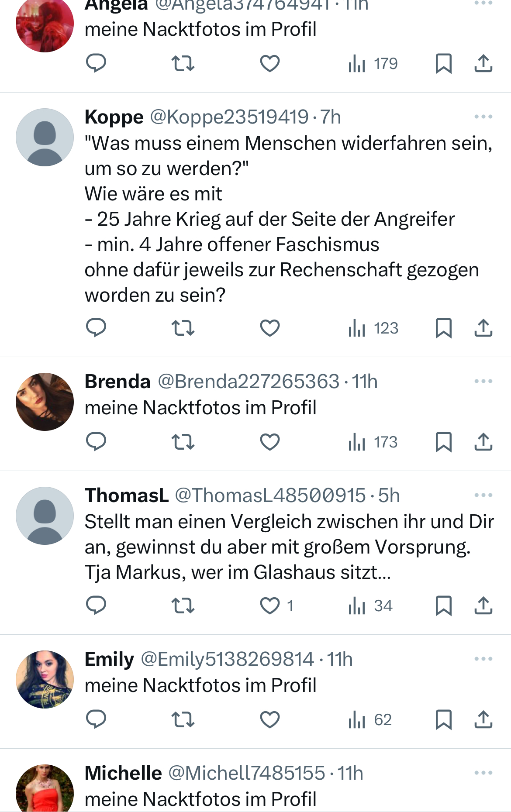This screenshot has height=812, width=511.
Task: Share Emily's tweet
Action: 483,719
